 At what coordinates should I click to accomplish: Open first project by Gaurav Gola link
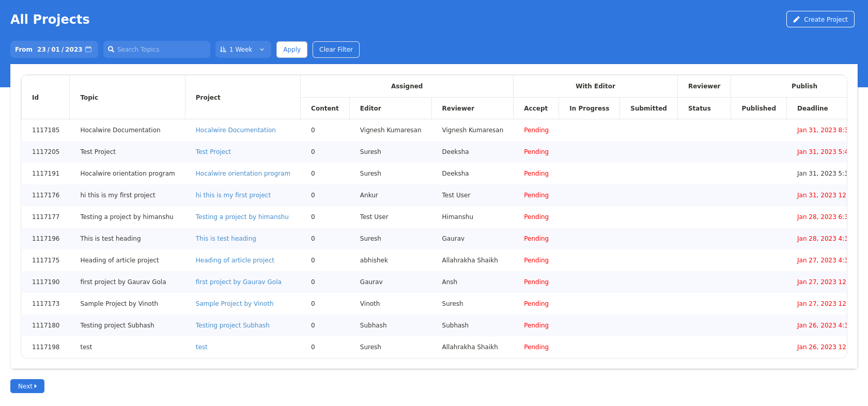pyautogui.click(x=238, y=282)
